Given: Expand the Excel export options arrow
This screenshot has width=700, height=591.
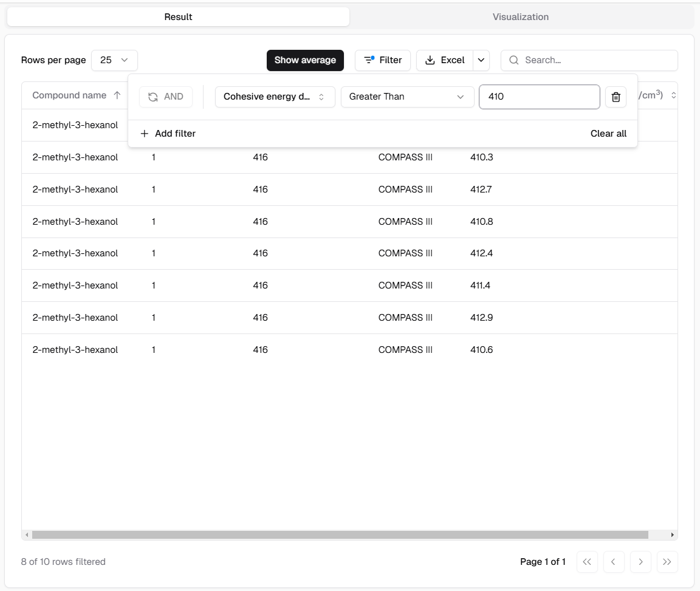Looking at the screenshot, I should 481,60.
